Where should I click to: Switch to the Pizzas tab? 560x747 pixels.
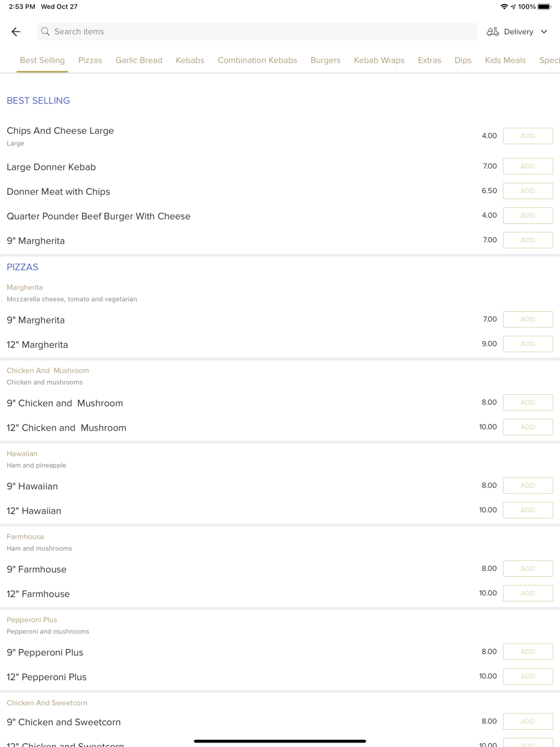[x=90, y=60]
